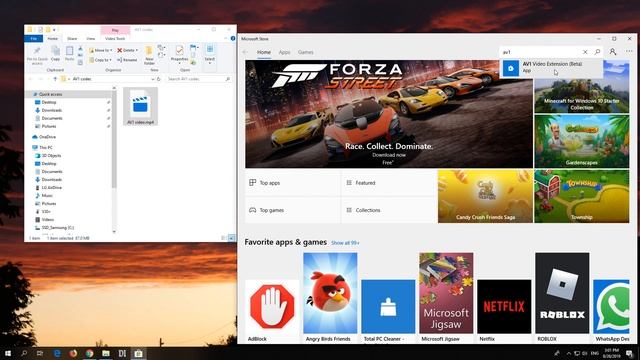Viewport: 640px width, 360px height.
Task: Open taskbar search magnifier
Action: pos(24,353)
